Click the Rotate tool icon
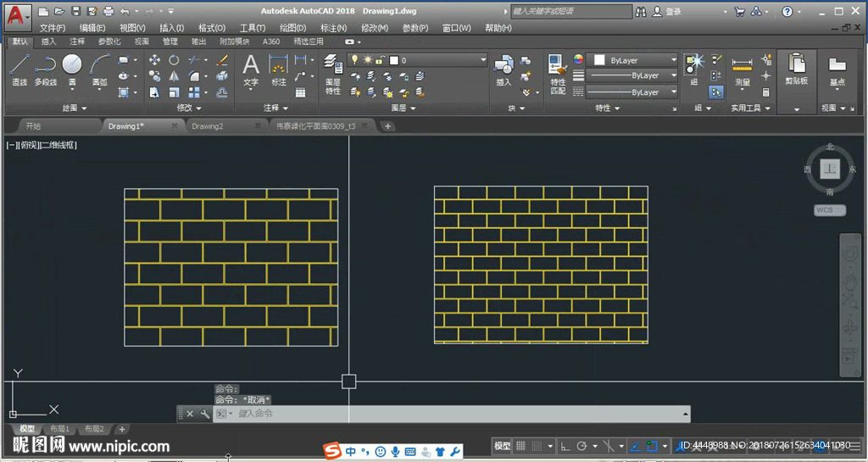 pyautogui.click(x=174, y=59)
